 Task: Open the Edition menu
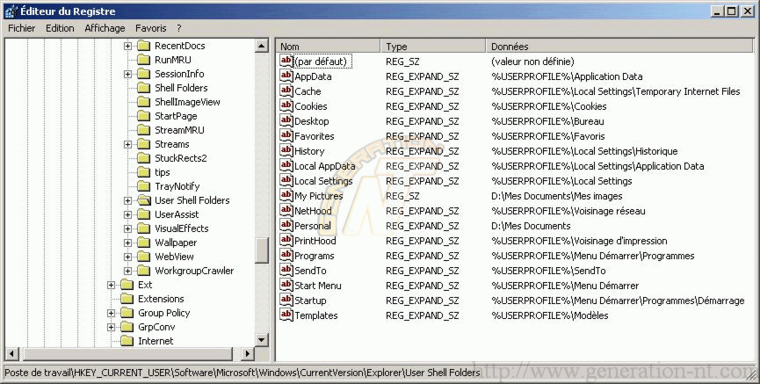[60, 28]
